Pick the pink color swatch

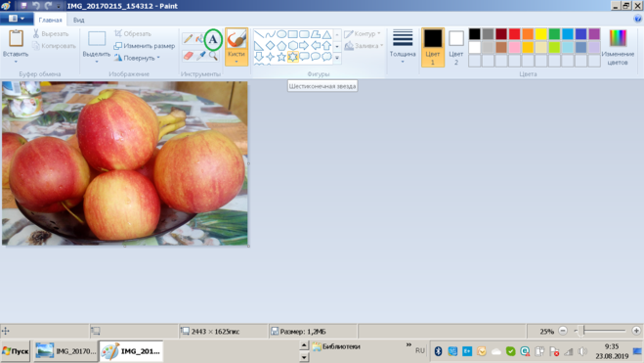coord(514,47)
